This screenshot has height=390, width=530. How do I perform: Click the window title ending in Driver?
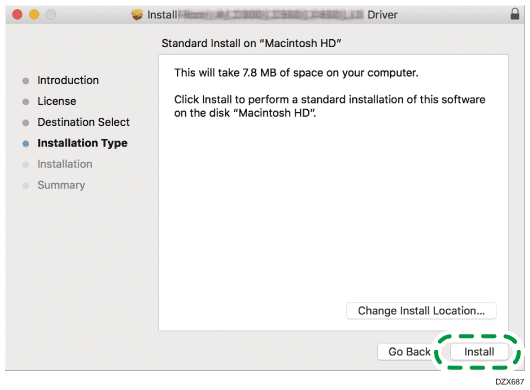click(272, 15)
